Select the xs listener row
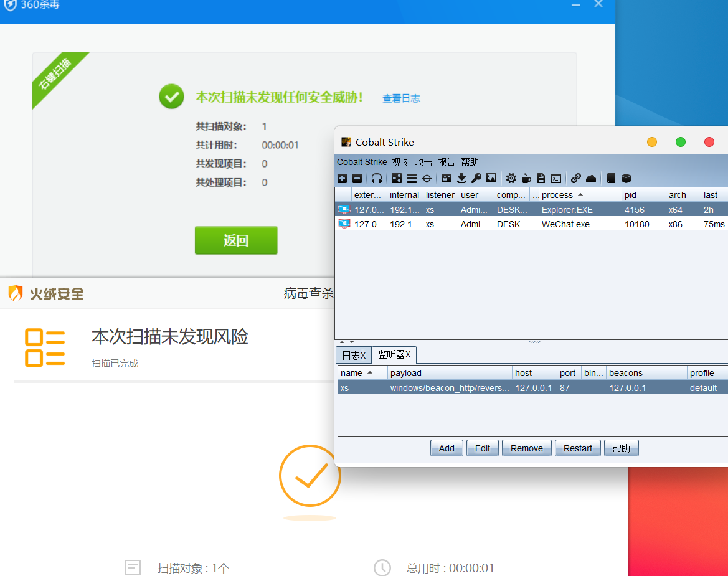The height and width of the screenshot is (576, 728). (532, 387)
